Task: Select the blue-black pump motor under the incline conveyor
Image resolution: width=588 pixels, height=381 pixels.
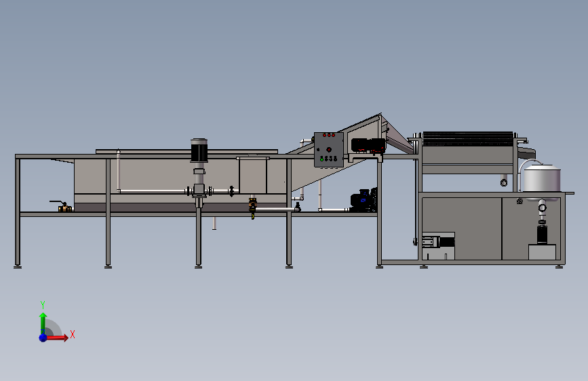Action: (x=364, y=200)
